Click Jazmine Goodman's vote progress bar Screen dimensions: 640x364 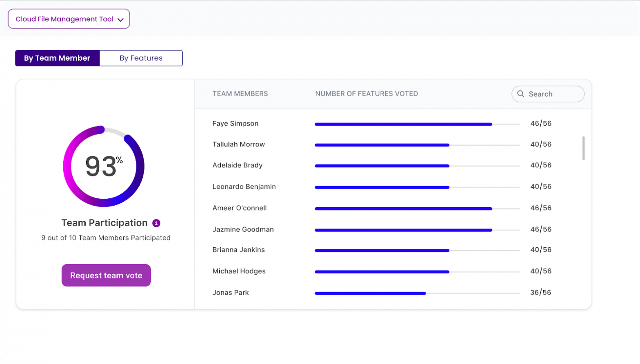pyautogui.click(x=417, y=230)
